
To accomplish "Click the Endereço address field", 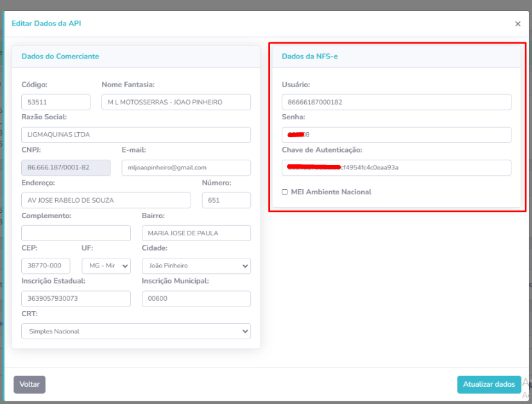I will (x=106, y=200).
